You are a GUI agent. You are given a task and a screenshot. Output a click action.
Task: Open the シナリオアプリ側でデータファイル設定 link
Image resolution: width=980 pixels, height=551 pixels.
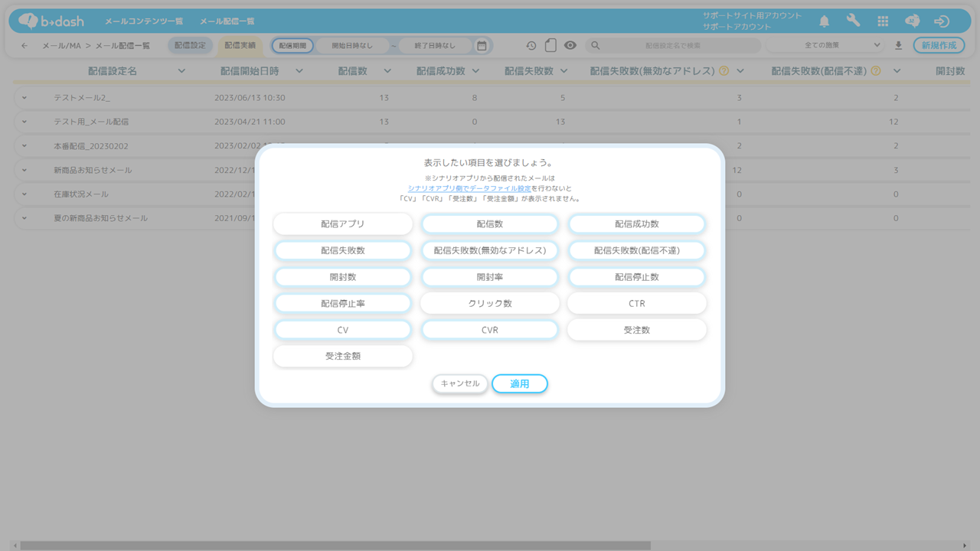[469, 188]
